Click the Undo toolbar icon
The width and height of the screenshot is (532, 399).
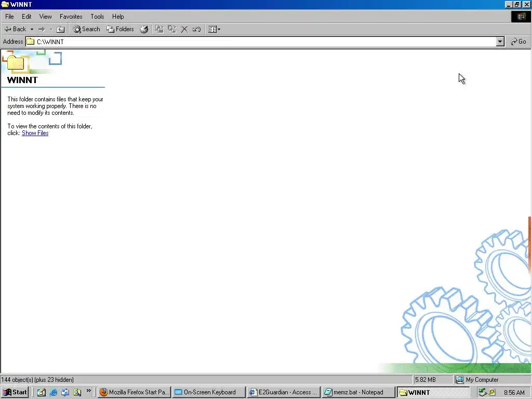[x=196, y=29]
